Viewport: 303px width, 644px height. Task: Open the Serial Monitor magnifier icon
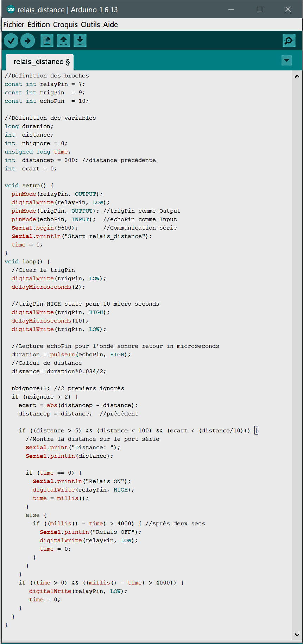289,41
